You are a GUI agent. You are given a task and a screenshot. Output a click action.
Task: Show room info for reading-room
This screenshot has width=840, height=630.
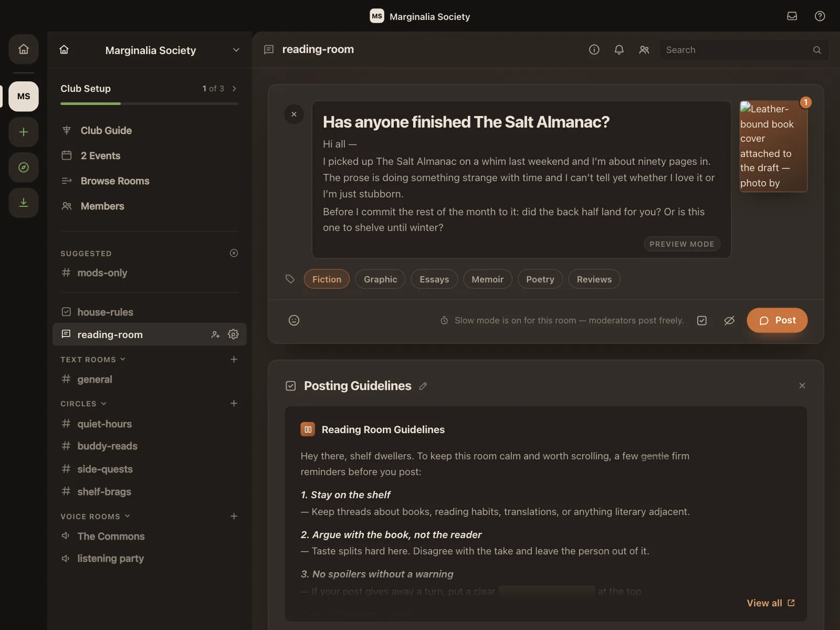tap(594, 50)
